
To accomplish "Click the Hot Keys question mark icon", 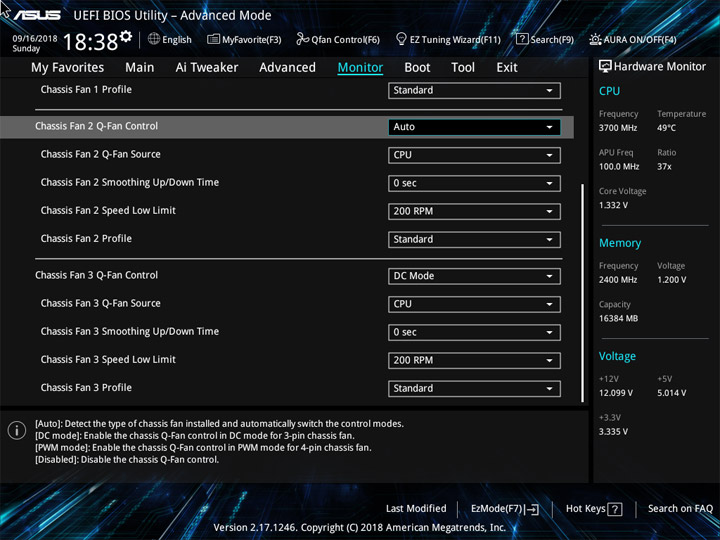I will pyautogui.click(x=614, y=509).
